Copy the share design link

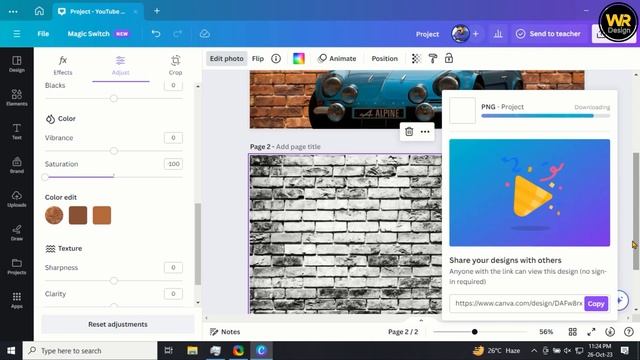coord(596,304)
